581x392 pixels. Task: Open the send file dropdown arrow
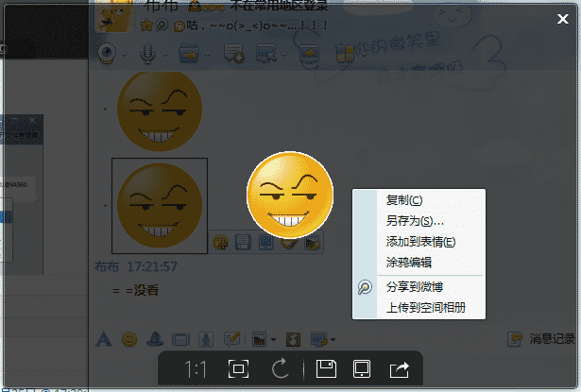[x=208, y=55]
